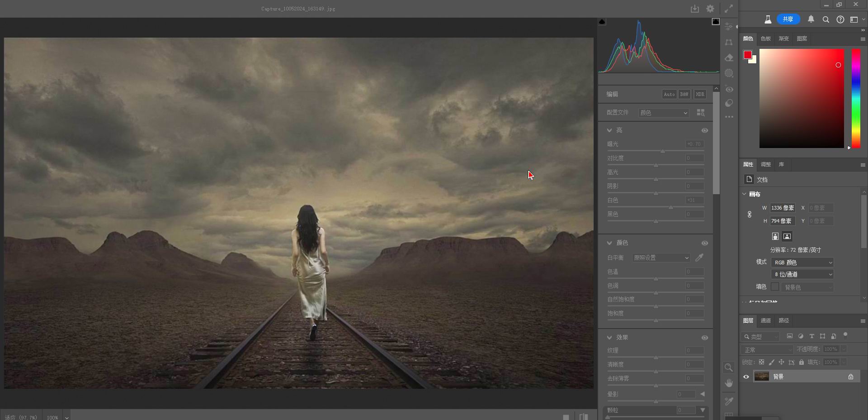The width and height of the screenshot is (868, 420).
Task: Open the 白平衡 white balance dropdown
Action: click(661, 258)
